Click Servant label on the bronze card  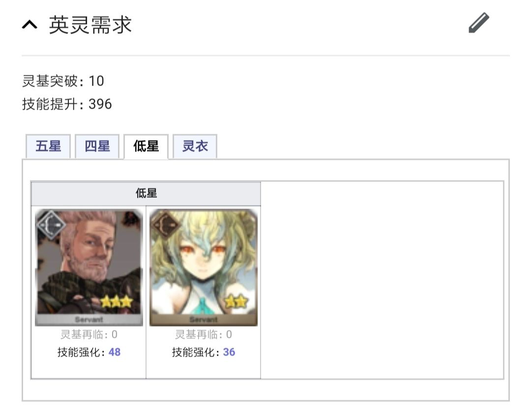[x=204, y=319]
